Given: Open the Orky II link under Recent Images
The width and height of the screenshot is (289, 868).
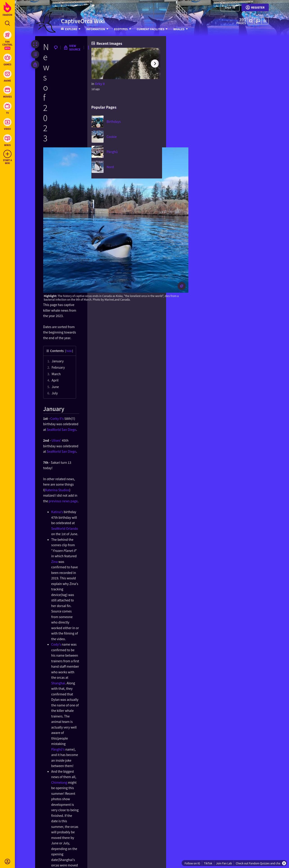Looking at the screenshot, I should (x=99, y=84).
